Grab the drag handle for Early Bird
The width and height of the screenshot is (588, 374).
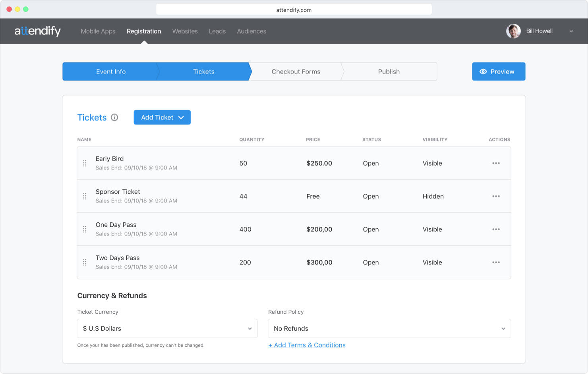coord(85,163)
